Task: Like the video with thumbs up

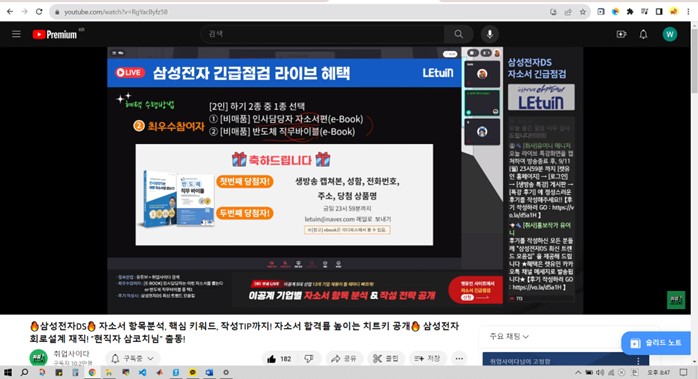Action: click(x=279, y=359)
